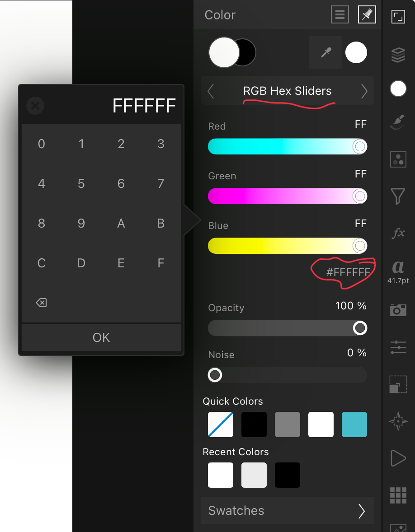The width and height of the screenshot is (415, 532).
Task: Toggle the pin for Color panel
Action: click(x=367, y=14)
